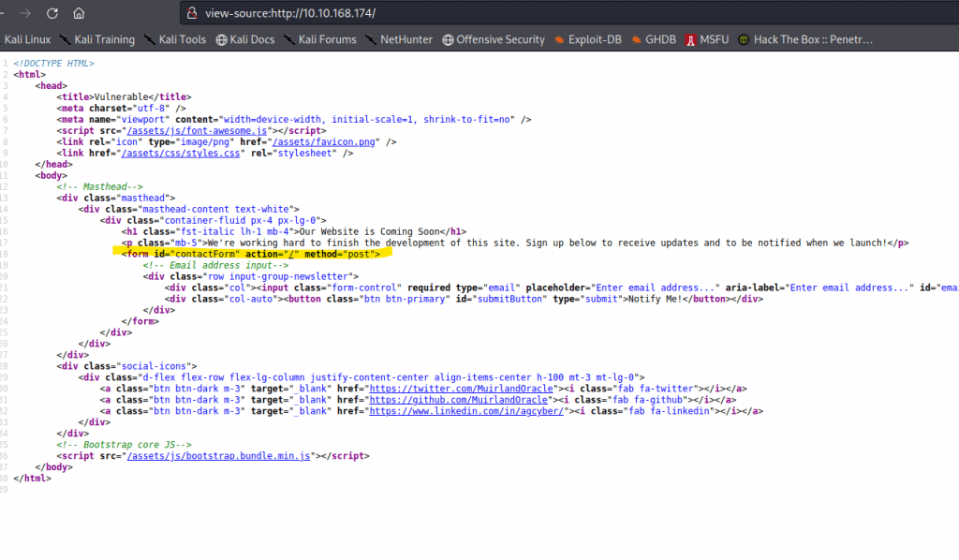Click the GHDB orange bug icon
Image resolution: width=959 pixels, height=560 pixels.
(637, 39)
